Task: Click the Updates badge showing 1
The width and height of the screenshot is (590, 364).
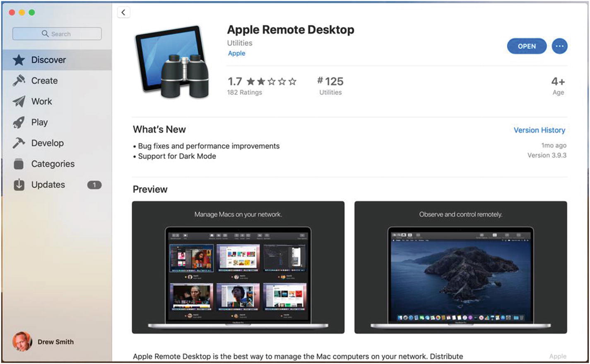Action: point(94,185)
